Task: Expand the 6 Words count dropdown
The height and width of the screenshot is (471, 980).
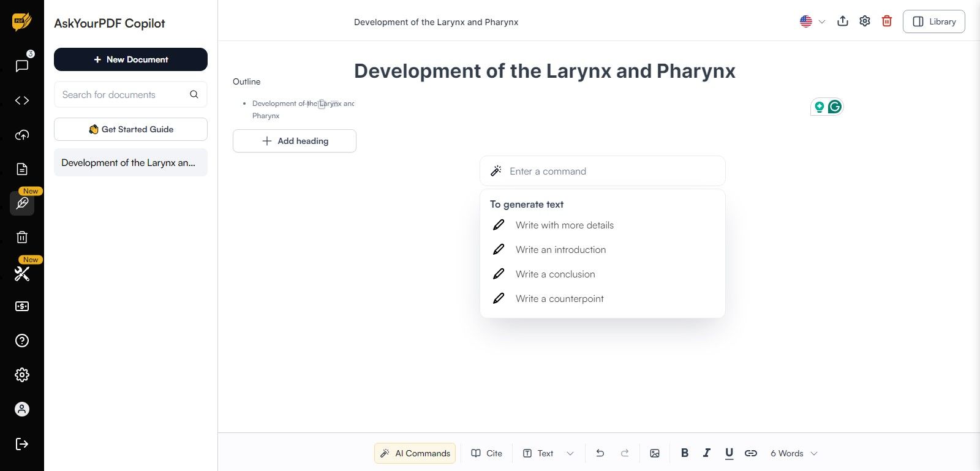Action: pyautogui.click(x=794, y=453)
